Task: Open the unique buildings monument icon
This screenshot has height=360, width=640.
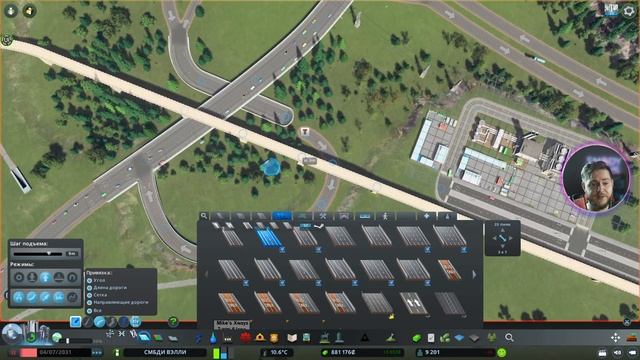Action: (339, 338)
